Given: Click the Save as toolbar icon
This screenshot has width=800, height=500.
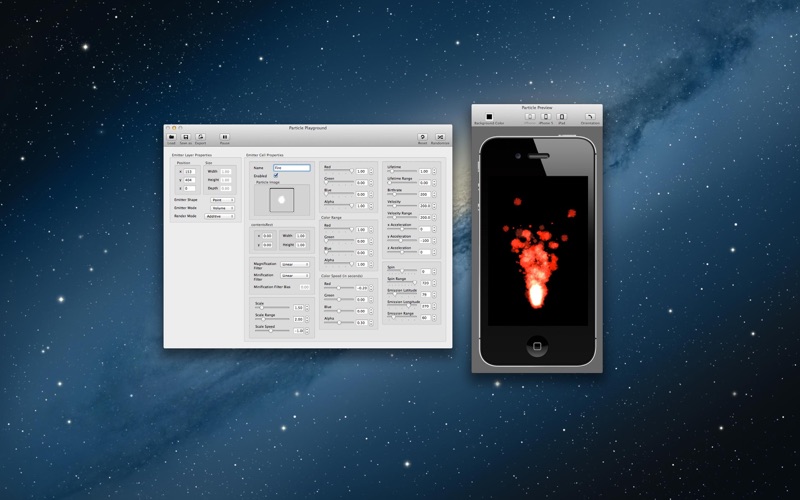Looking at the screenshot, I should (x=186, y=137).
